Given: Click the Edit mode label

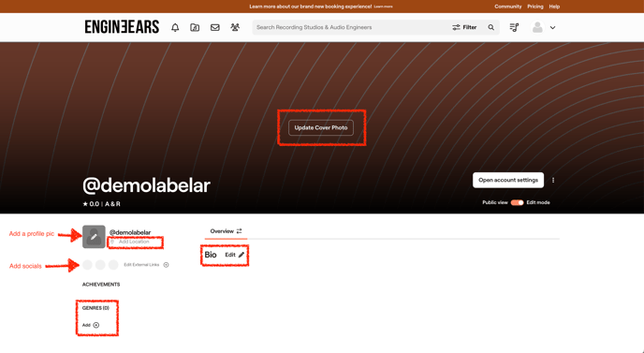Looking at the screenshot, I should [538, 202].
